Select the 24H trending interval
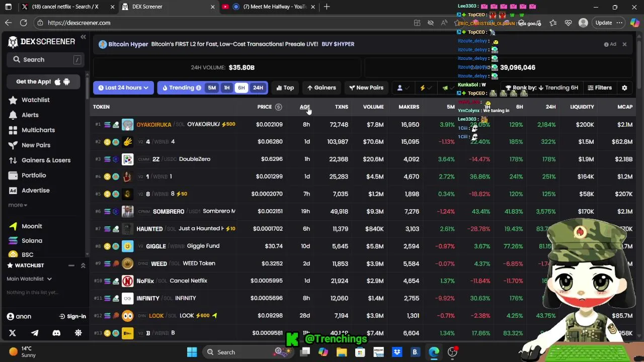The image size is (644, 362). (258, 87)
